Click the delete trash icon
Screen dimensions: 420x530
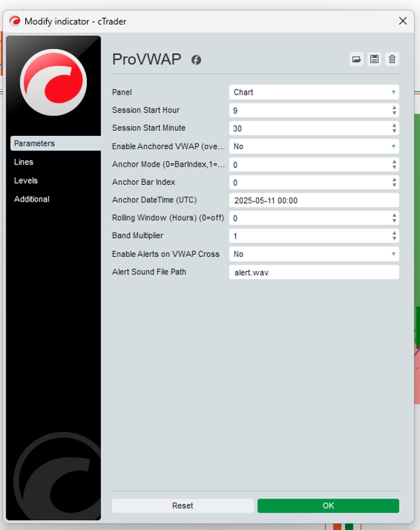pos(392,60)
